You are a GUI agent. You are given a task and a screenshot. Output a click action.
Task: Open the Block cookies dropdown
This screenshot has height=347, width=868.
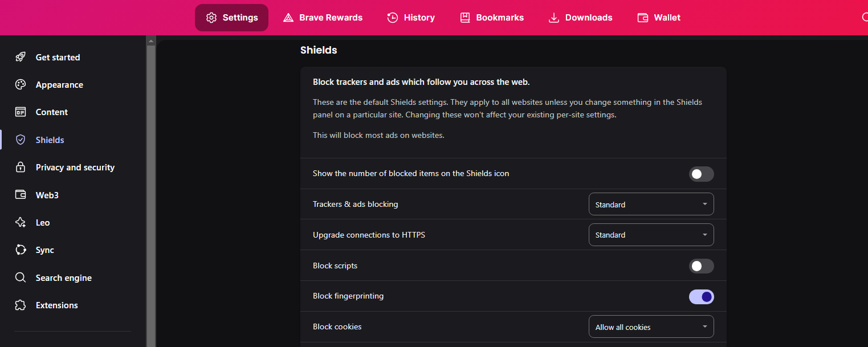651,327
